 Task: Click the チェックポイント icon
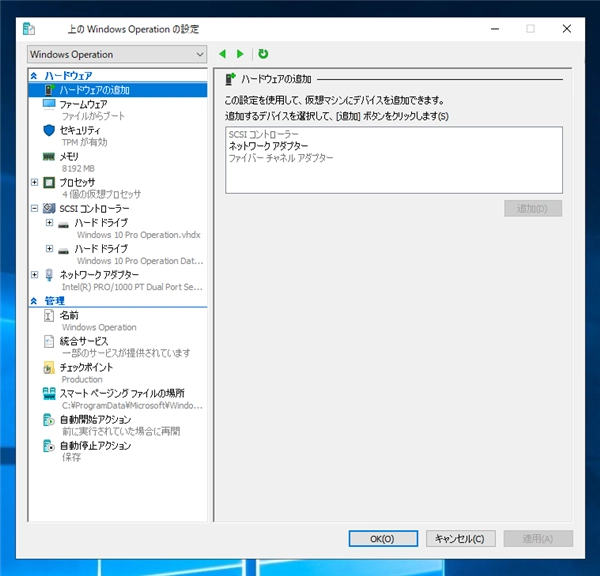pyautogui.click(x=48, y=368)
